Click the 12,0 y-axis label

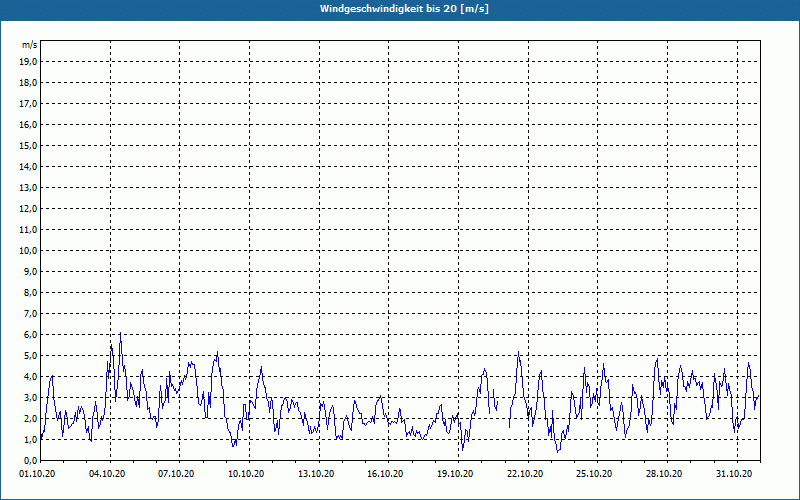click(x=28, y=208)
